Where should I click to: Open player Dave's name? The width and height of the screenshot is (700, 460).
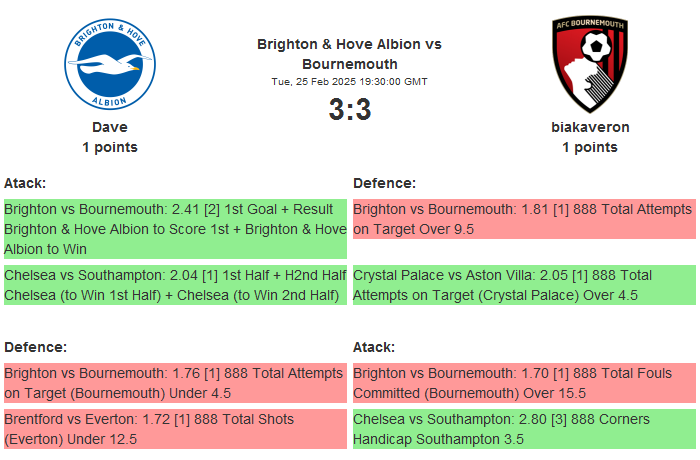[x=110, y=127]
